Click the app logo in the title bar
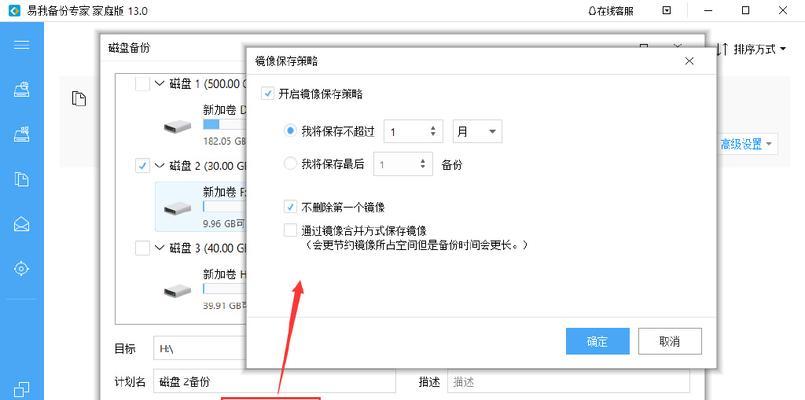Image resolution: width=805 pixels, height=400 pixels. 14,11
